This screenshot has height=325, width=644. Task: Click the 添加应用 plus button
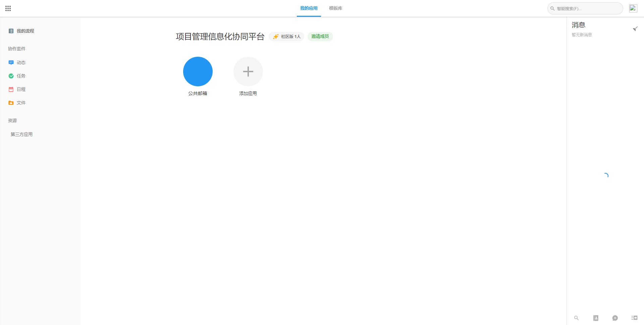tap(248, 72)
